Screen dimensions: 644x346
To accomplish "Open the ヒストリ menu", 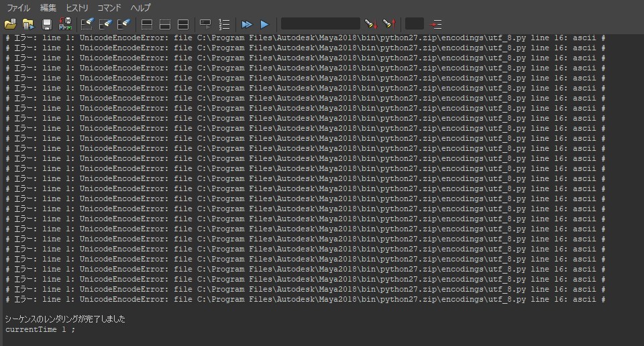I will click(76, 8).
